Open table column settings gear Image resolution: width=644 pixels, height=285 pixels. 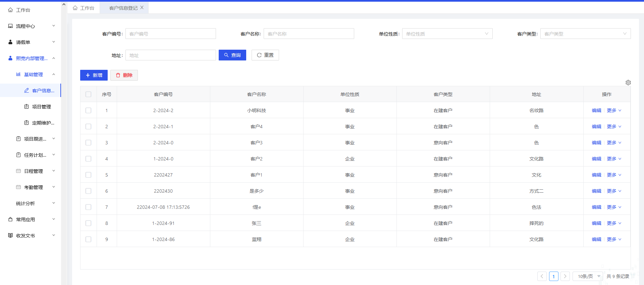point(628,83)
